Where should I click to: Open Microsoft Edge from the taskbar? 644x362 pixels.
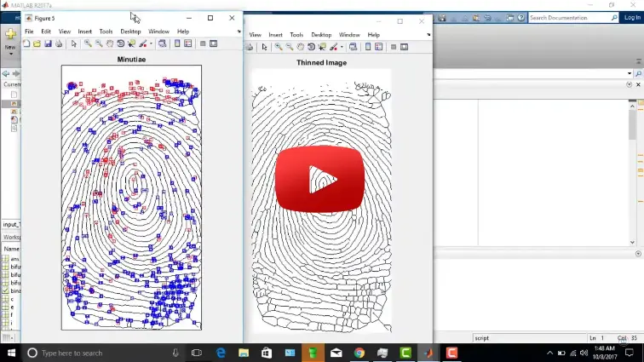point(221,353)
